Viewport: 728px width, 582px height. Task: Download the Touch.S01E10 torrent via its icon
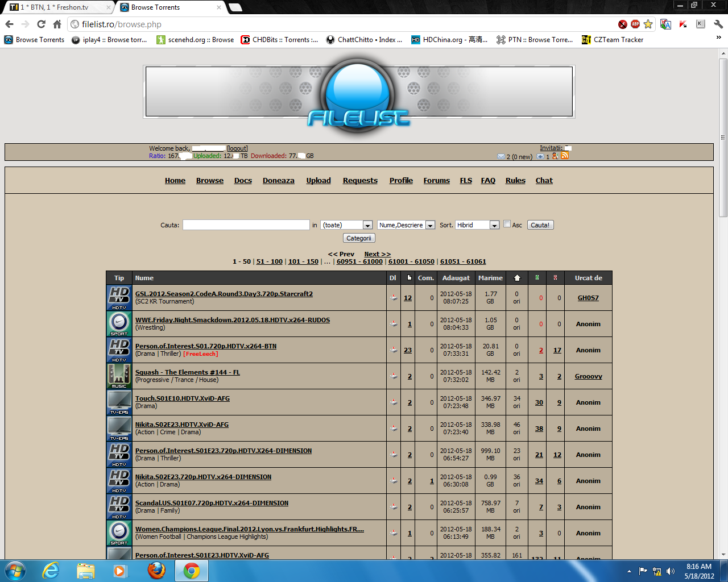[x=394, y=402]
